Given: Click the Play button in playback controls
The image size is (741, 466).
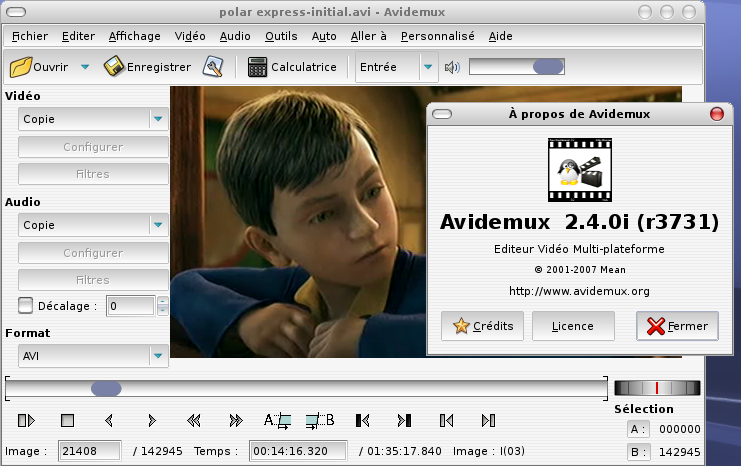Looking at the screenshot, I should click(x=26, y=420).
